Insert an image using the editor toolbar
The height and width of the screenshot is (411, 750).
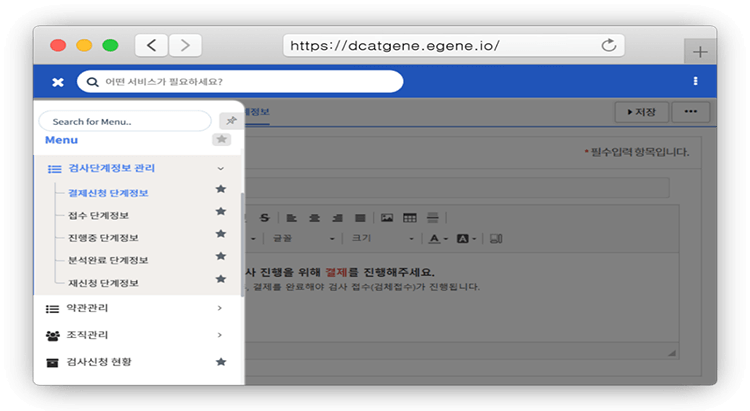387,217
